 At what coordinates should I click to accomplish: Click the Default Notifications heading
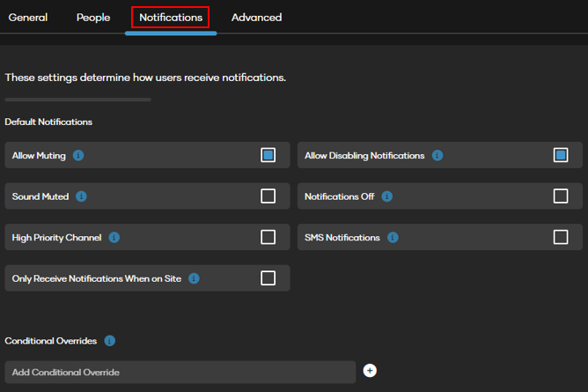coord(48,122)
